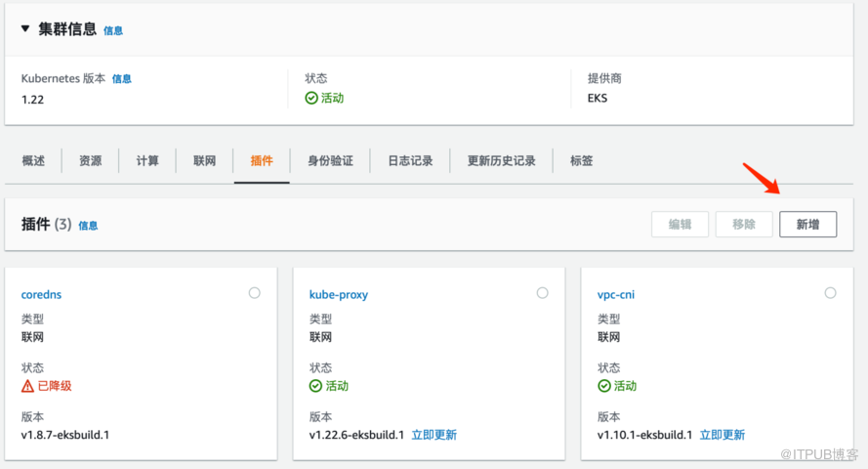Select the 计算 tab
Viewport: 868px width, 469px height.
coord(147,161)
